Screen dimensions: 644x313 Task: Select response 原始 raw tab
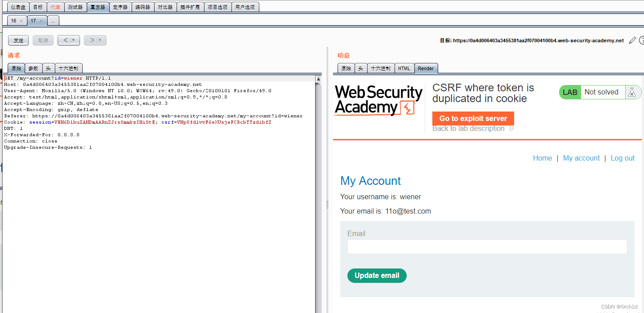point(346,68)
